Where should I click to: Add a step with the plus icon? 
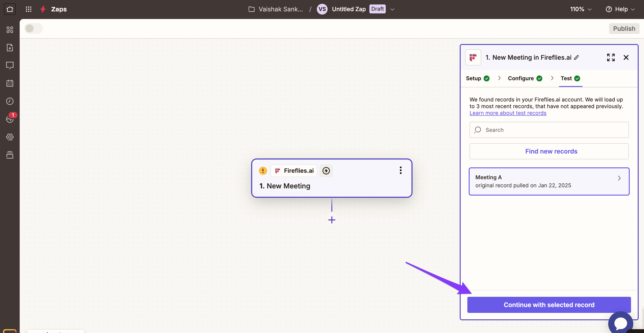pyautogui.click(x=332, y=220)
